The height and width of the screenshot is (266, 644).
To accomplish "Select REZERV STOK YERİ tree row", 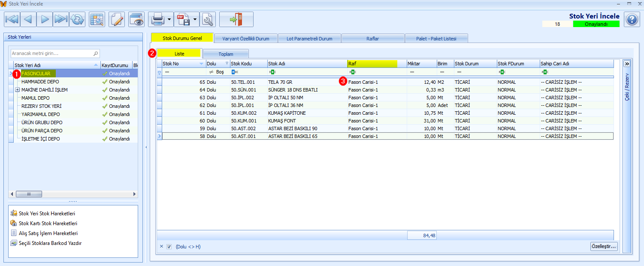I will (x=41, y=106).
